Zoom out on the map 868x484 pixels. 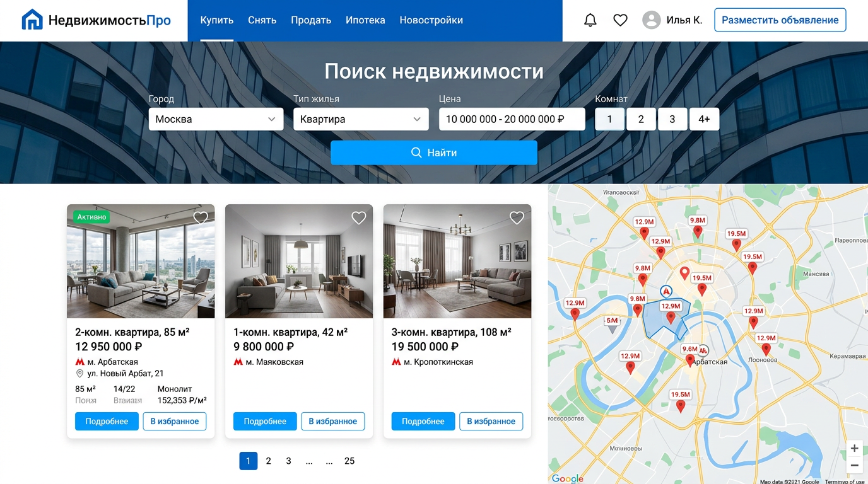pos(854,466)
